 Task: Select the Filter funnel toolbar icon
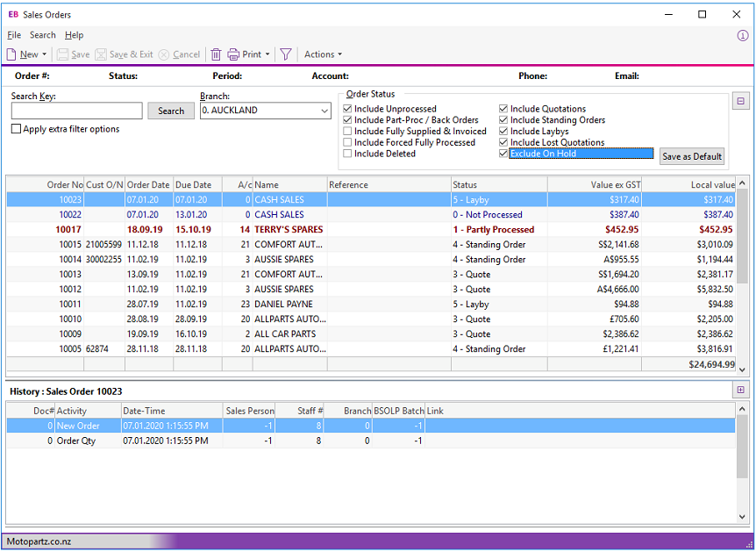pyautogui.click(x=285, y=54)
